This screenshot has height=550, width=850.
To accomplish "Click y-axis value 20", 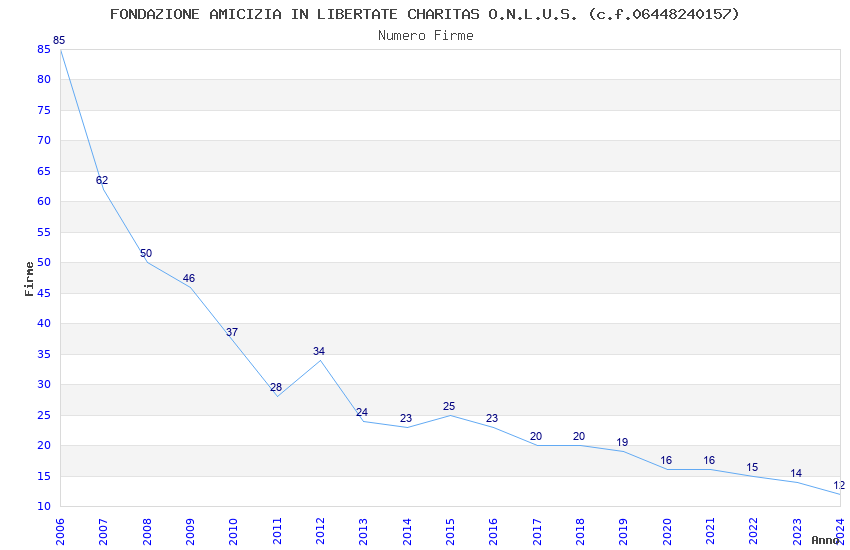I will coord(44,445).
